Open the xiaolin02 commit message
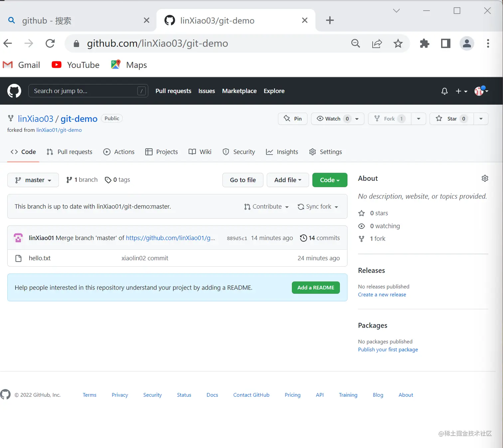Image resolution: width=503 pixels, height=448 pixels. [145, 258]
